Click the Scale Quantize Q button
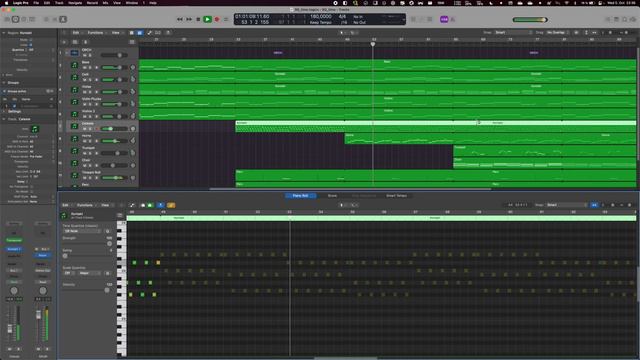The width and height of the screenshot is (640, 360). tap(107, 273)
